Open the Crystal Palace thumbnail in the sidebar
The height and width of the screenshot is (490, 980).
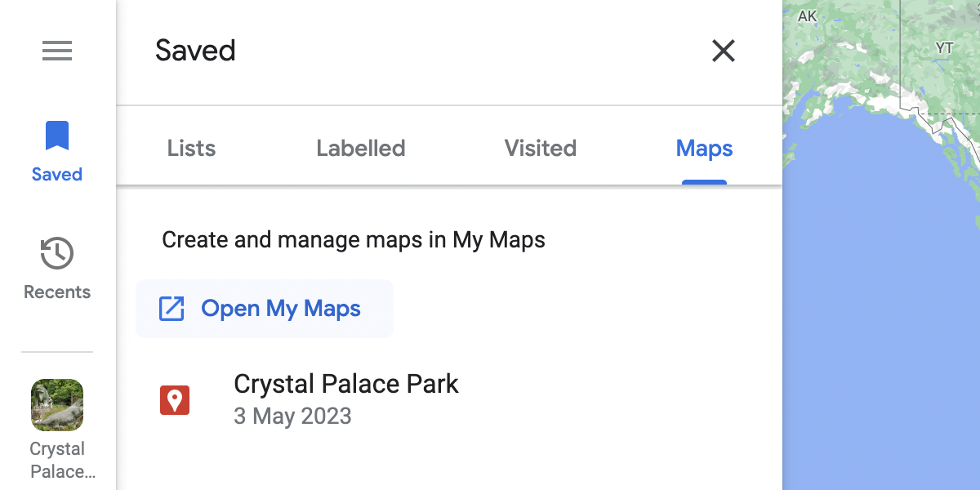coord(56,404)
